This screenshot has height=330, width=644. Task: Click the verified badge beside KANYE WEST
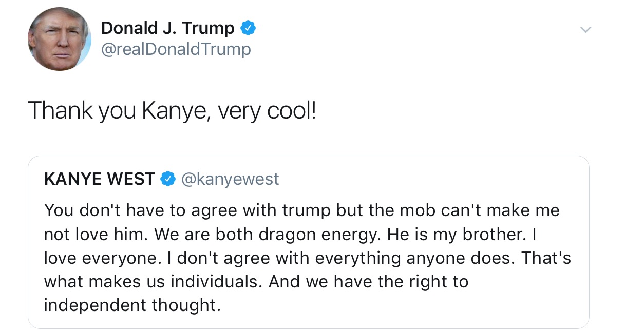tap(167, 179)
